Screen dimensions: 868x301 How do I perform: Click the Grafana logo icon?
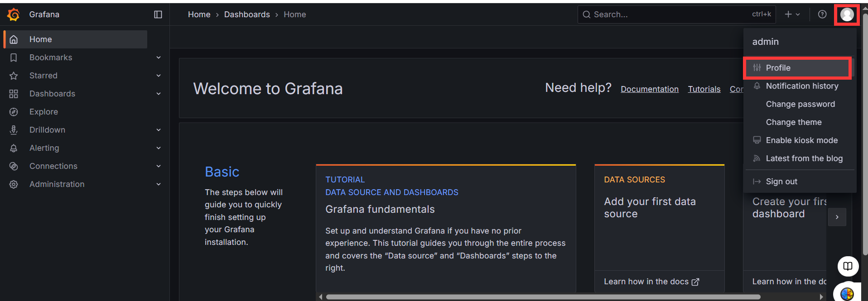pos(14,14)
